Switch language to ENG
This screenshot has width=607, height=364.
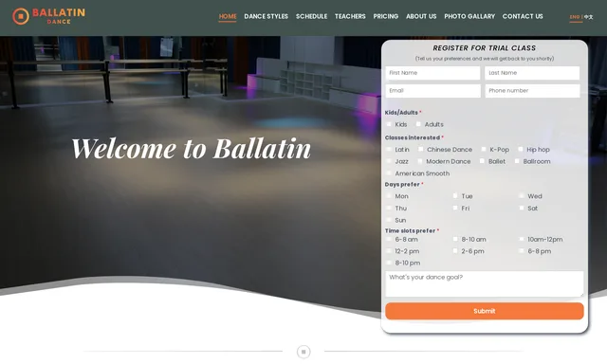[x=575, y=17]
